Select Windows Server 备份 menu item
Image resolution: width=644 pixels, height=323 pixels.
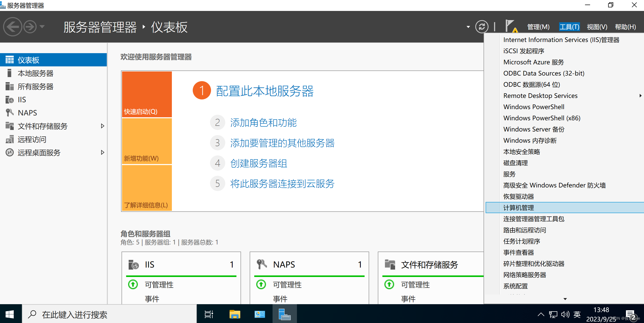tap(565, 129)
